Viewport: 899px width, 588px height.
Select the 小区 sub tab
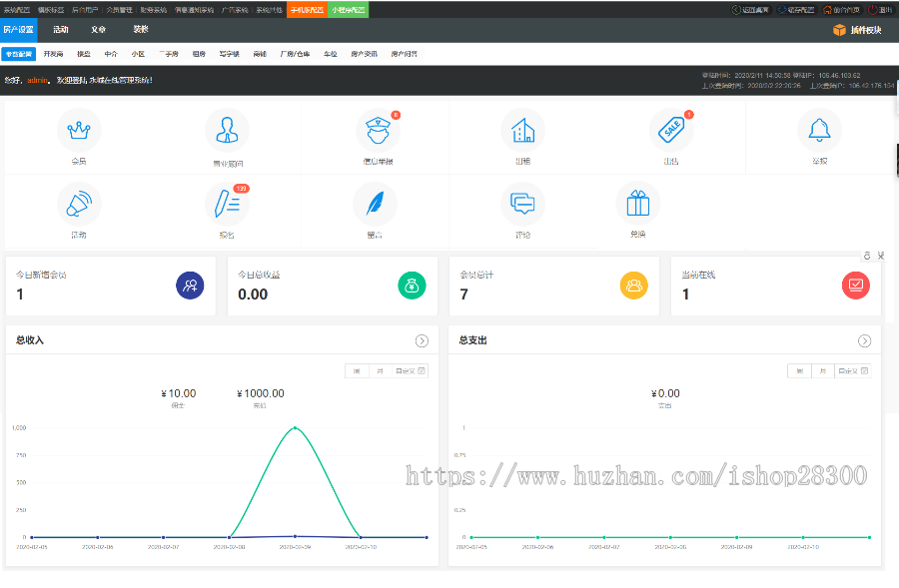click(138, 54)
